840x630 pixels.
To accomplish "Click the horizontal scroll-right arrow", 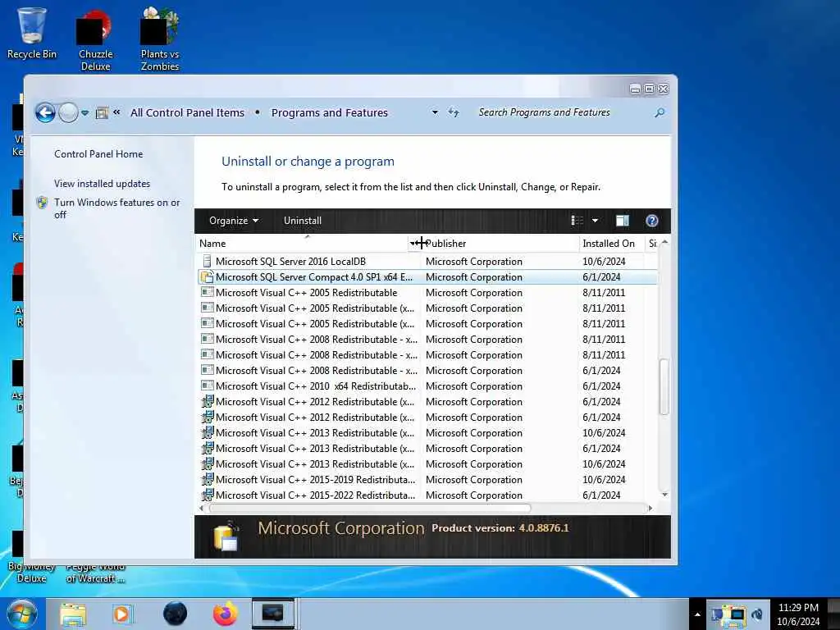I will pos(651,508).
